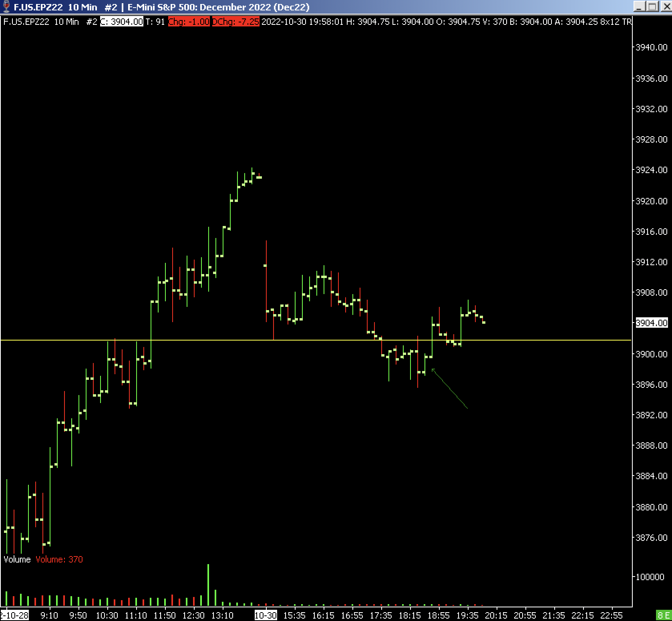Screen dimensions: 672x621
Task: Click the 'B: 3904.00' bid value
Action: click(531, 22)
